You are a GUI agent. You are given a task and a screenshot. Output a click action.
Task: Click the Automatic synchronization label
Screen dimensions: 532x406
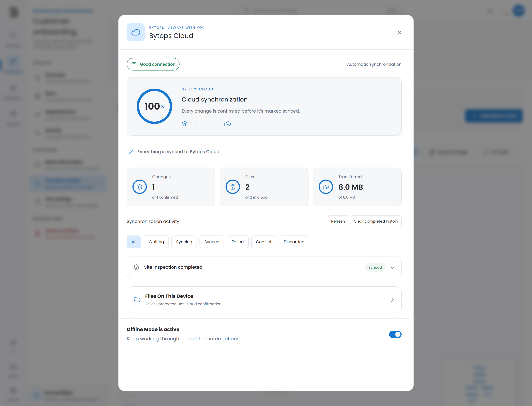point(374,64)
